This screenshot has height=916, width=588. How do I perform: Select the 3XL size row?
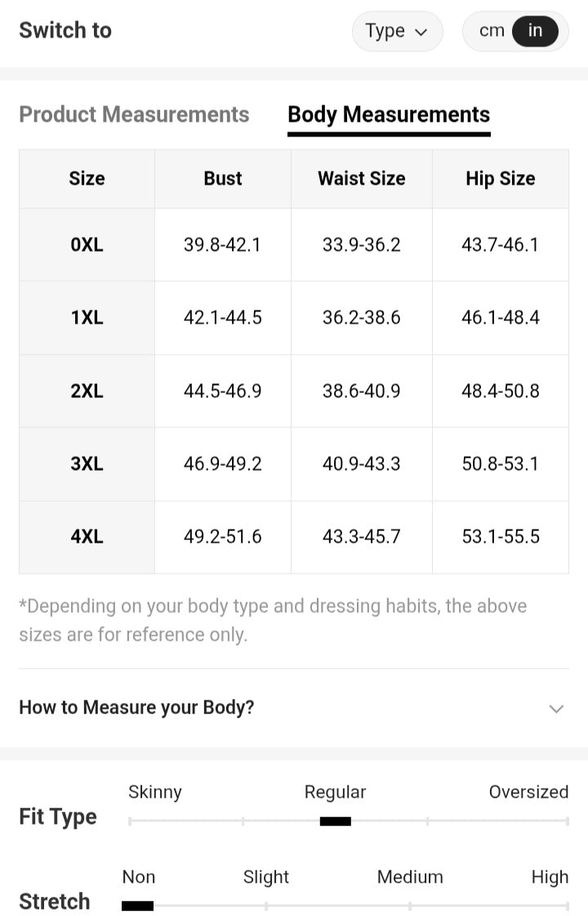click(x=87, y=463)
